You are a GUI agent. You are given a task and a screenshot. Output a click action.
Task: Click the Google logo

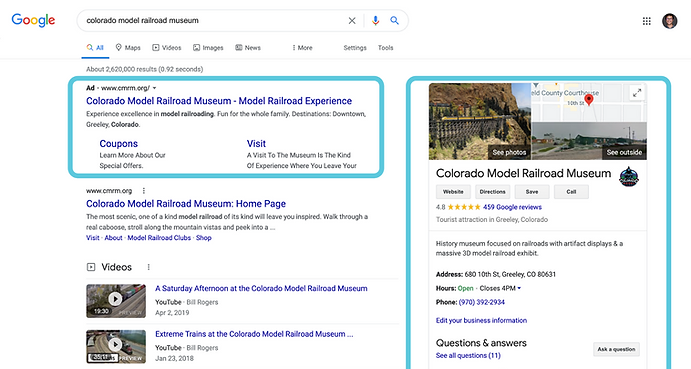tap(33, 20)
